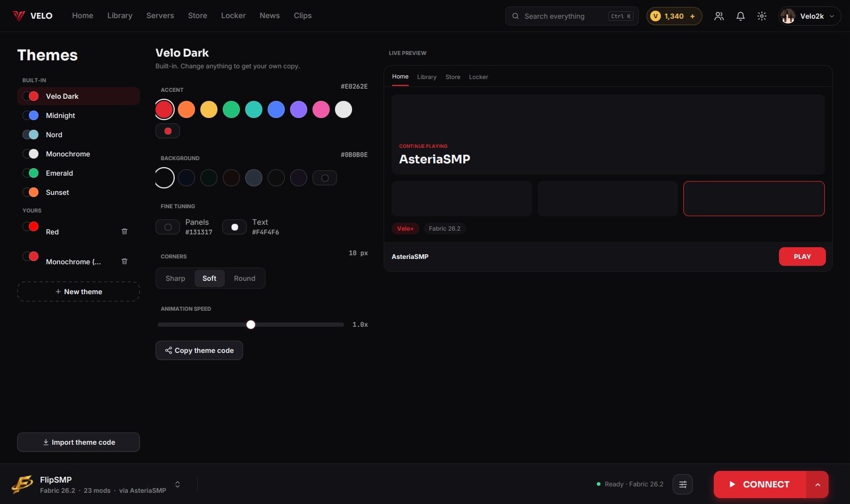Click the Panels color chip
Image resolution: width=850 pixels, height=504 pixels.
(x=168, y=227)
